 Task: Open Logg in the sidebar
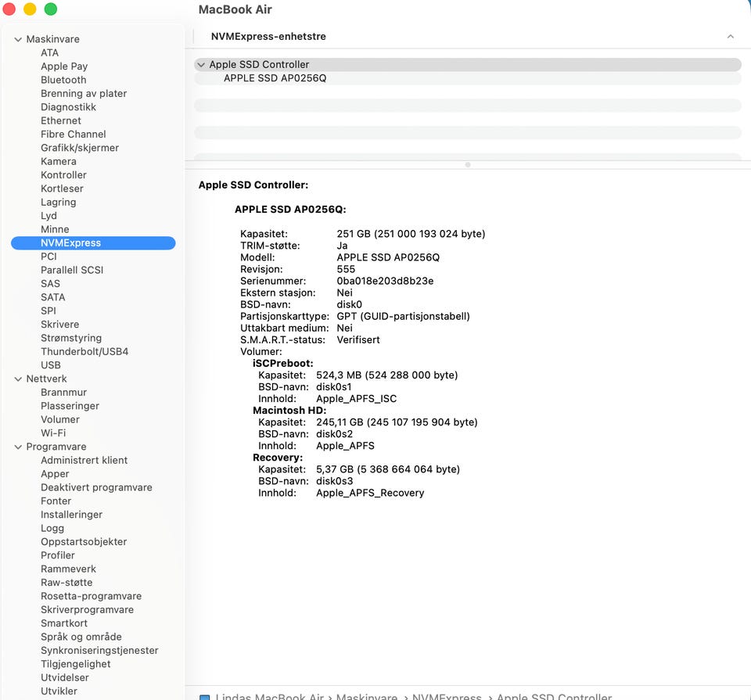52,528
